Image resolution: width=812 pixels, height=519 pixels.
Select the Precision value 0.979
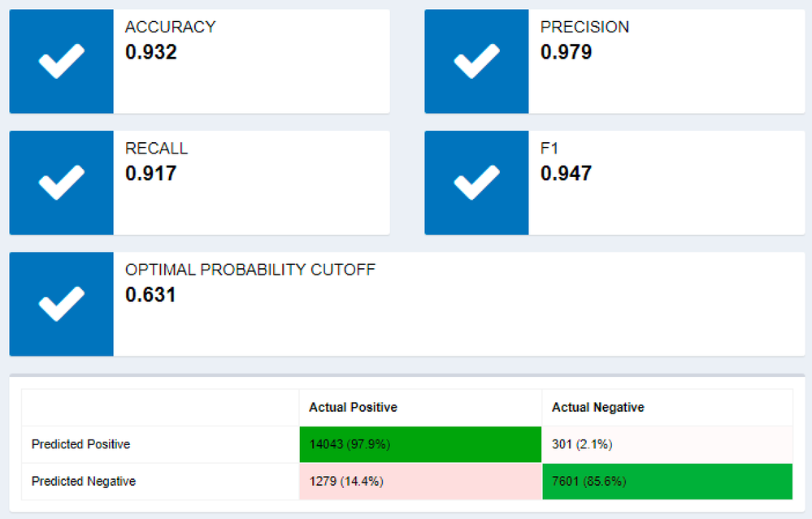pyautogui.click(x=566, y=52)
